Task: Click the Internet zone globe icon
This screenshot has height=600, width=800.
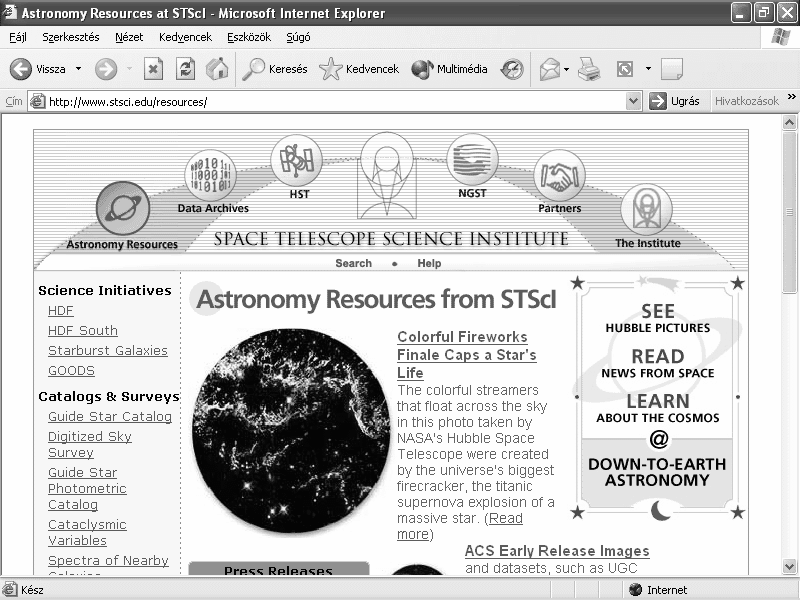Action: pyautogui.click(x=635, y=590)
